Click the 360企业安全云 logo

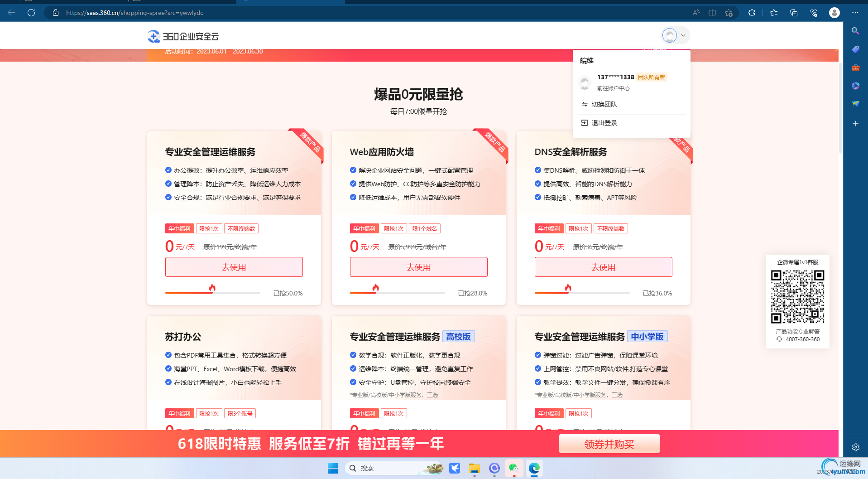[x=183, y=36]
